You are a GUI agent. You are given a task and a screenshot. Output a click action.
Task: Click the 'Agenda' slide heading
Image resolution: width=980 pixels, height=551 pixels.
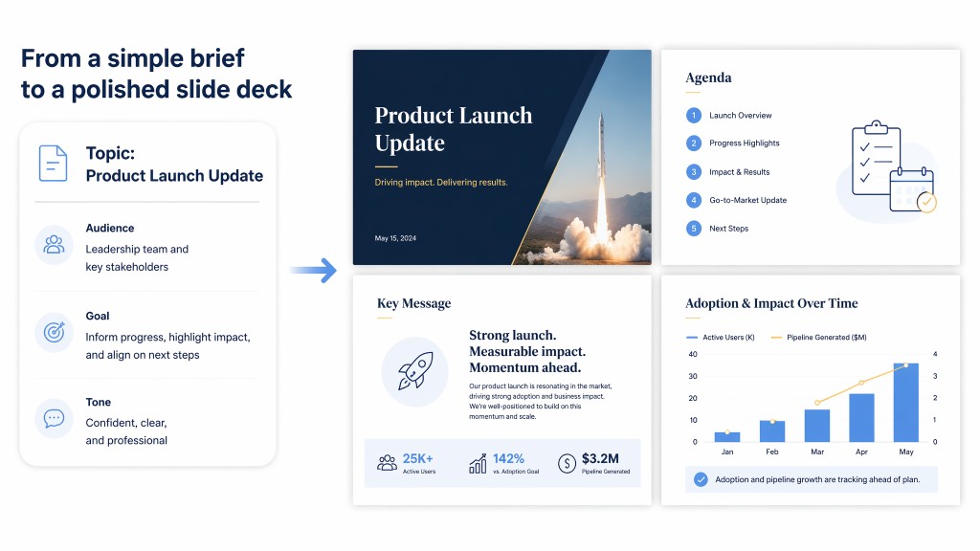pos(708,77)
